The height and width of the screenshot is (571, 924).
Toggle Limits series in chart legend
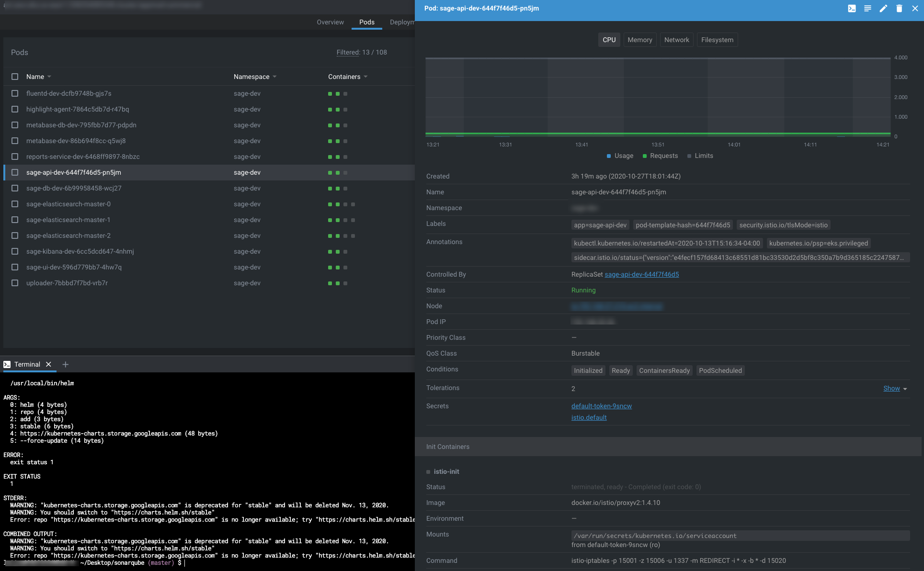click(x=700, y=156)
